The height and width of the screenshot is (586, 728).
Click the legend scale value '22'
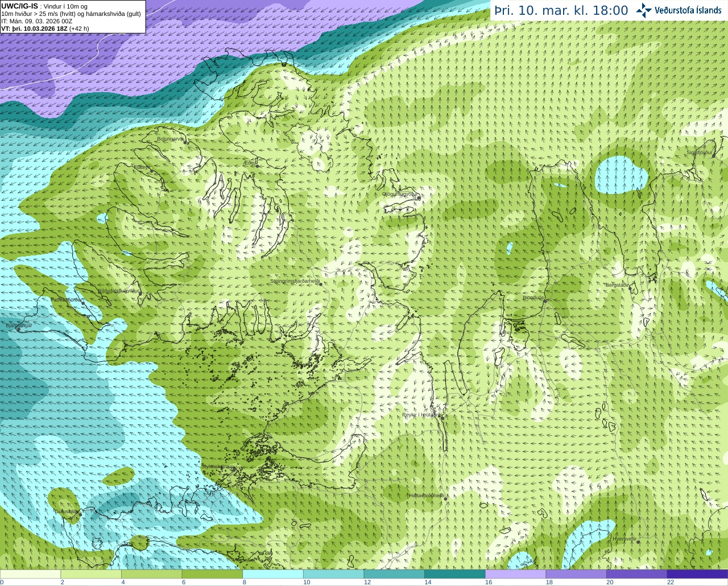point(671,582)
